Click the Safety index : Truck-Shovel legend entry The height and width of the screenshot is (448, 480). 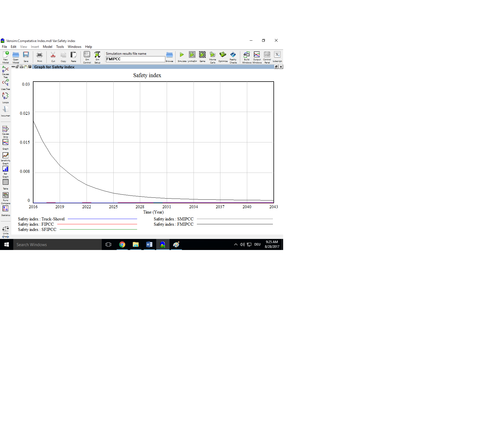pos(41,219)
